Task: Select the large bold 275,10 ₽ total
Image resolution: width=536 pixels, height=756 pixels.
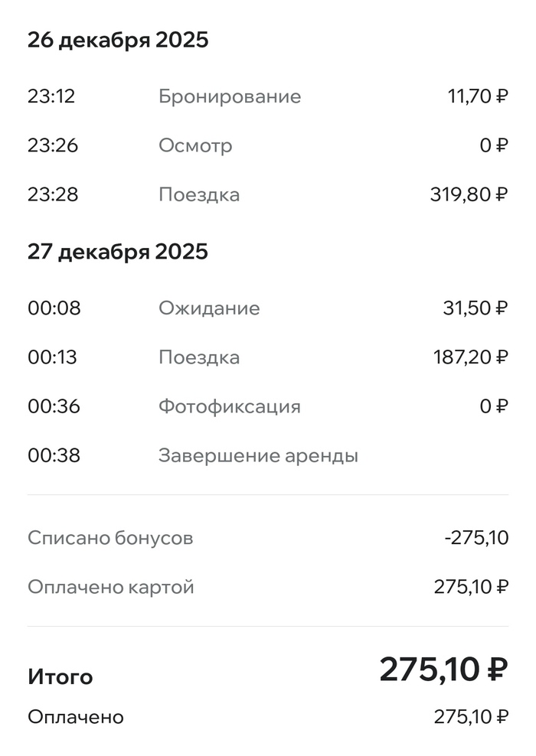Action: [x=443, y=670]
